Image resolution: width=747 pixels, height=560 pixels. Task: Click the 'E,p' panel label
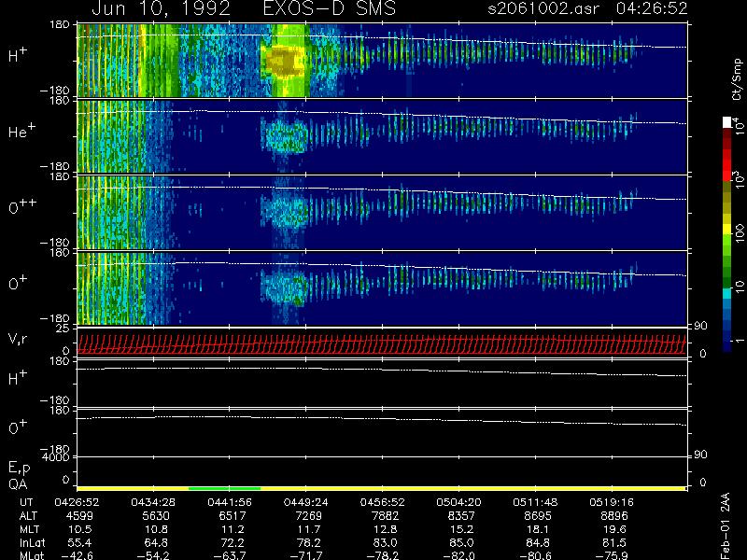click(x=19, y=468)
